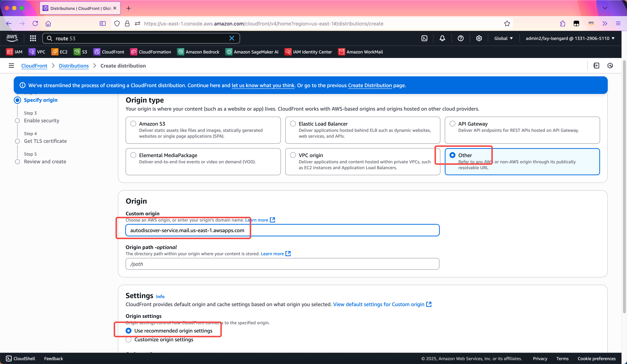
Task: Select the Amazon S3 origin type
Action: (x=203, y=130)
